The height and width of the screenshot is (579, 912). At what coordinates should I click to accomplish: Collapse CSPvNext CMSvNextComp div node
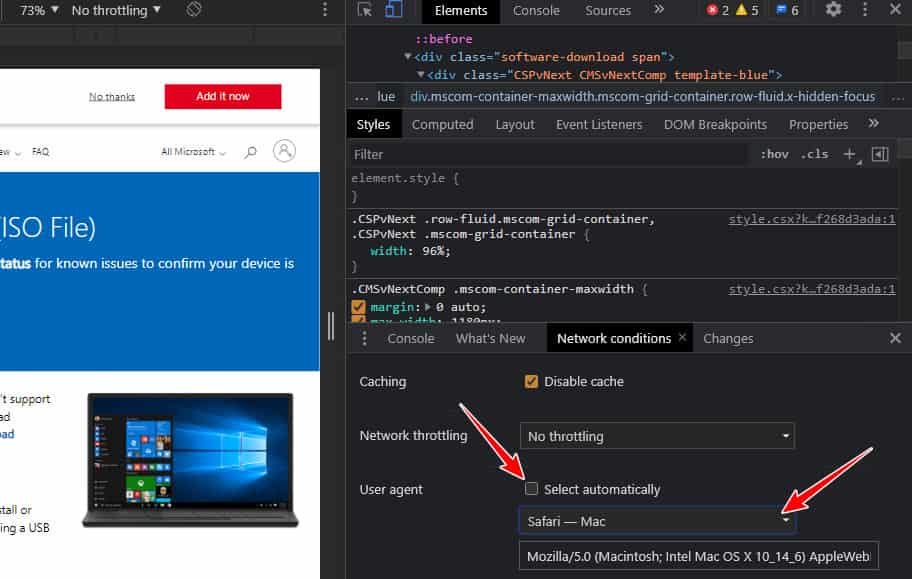pos(421,74)
